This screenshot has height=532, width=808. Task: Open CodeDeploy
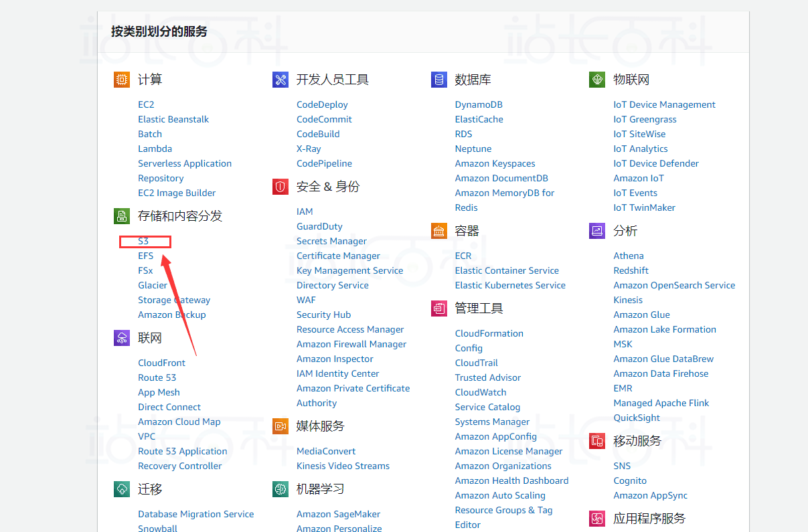pos(322,104)
